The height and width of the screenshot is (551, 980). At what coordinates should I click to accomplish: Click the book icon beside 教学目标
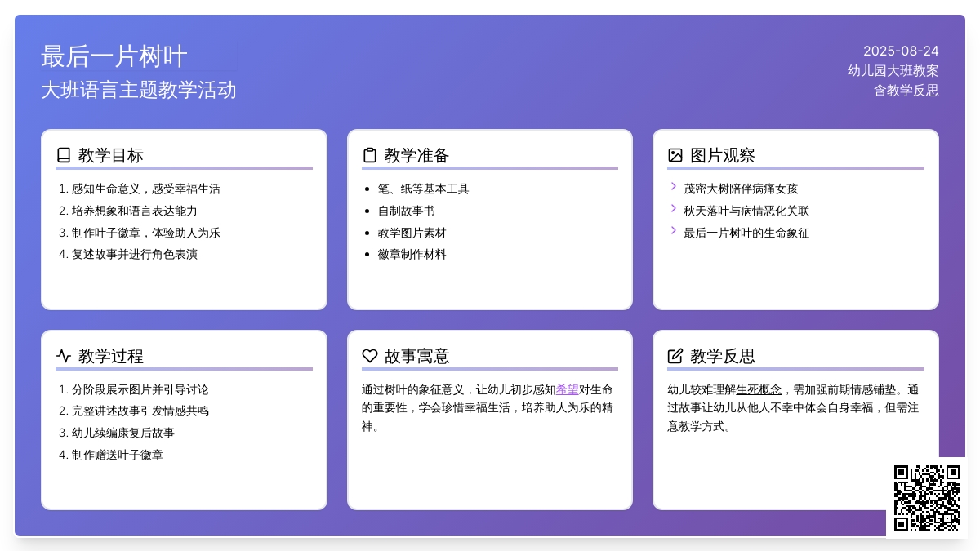pos(64,155)
